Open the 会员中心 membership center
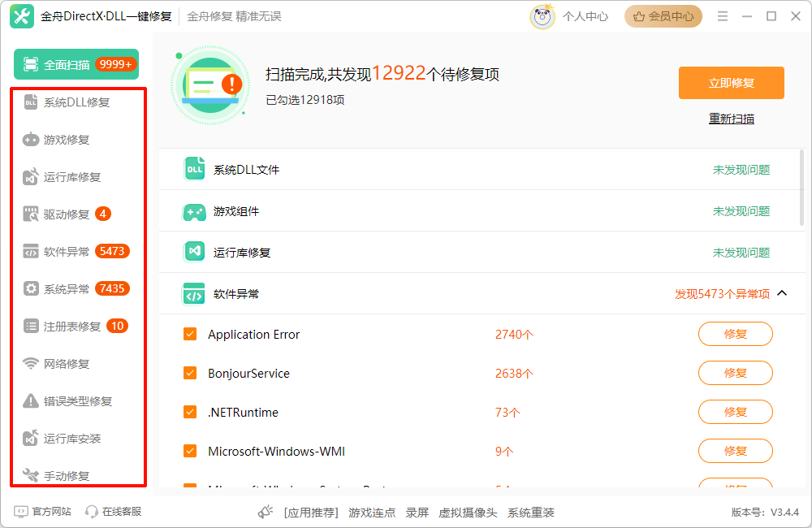Viewport: 812px width, 528px height. 663,15
